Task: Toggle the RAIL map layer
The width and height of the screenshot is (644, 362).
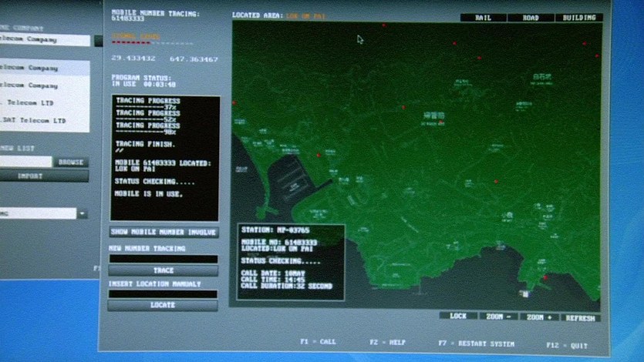Action: click(x=484, y=18)
